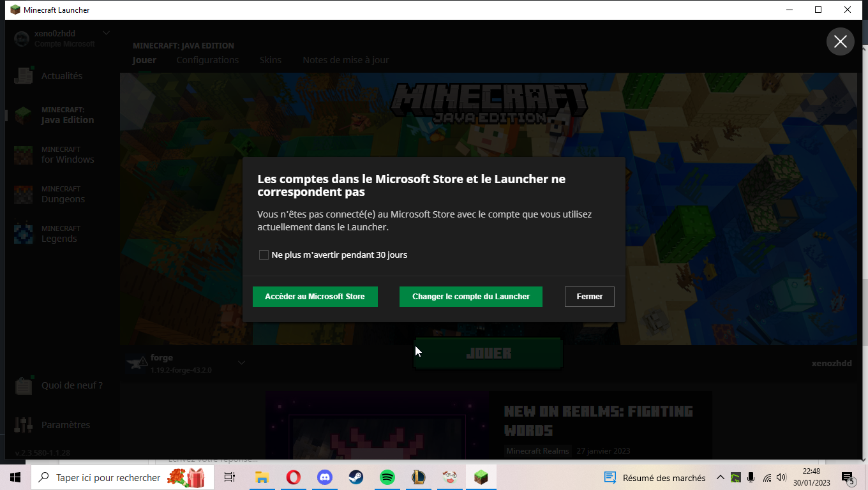This screenshot has width=868, height=490.
Task: Open File Explorer from the taskbar
Action: tap(262, 477)
